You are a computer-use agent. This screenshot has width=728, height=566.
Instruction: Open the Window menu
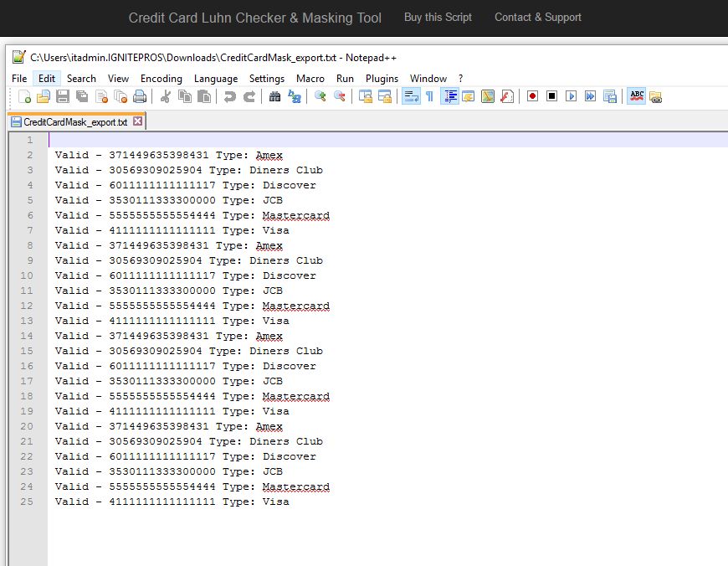(x=428, y=79)
